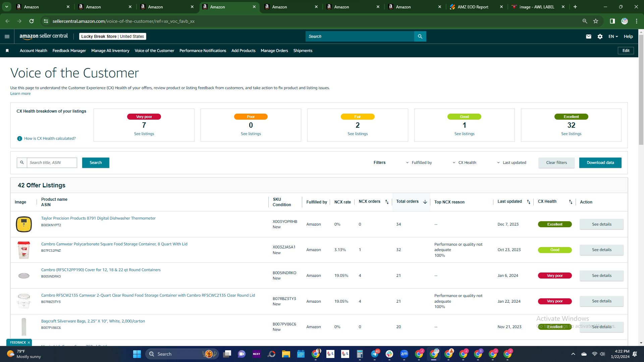Open the Lucky Break Store account switcher
The image size is (644, 362).
[113, 37]
